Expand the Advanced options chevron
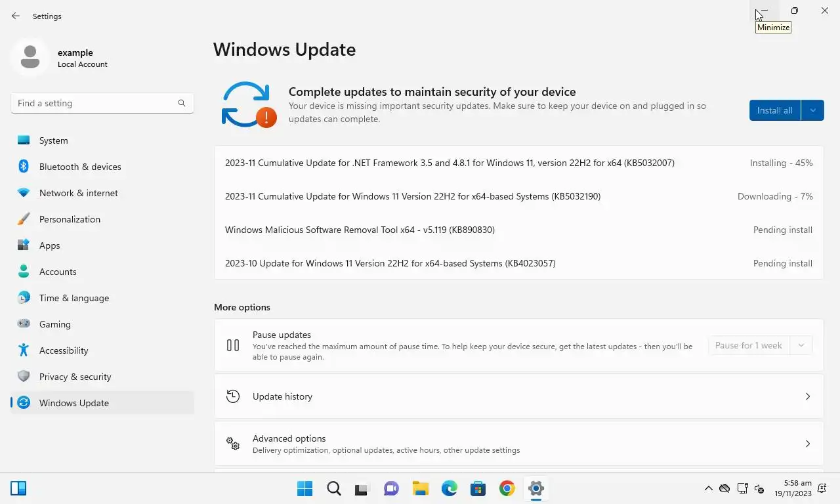 tap(808, 444)
